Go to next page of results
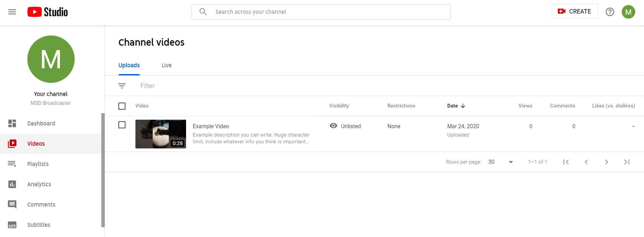 [607, 162]
